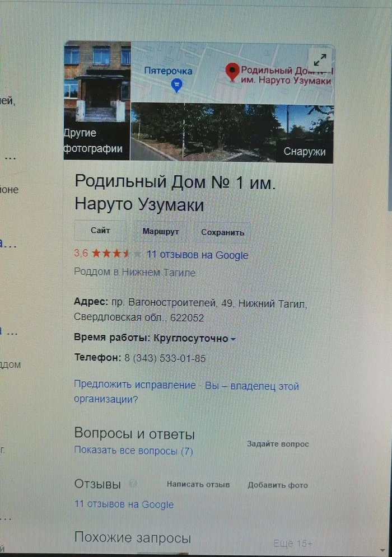Click the Пятерочка label on the map
392x557 pixels.
pos(168,71)
